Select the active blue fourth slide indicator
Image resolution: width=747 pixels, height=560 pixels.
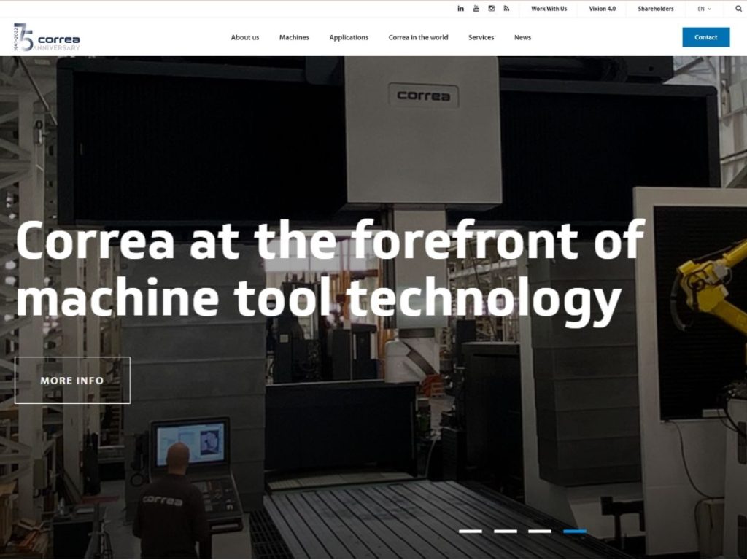pos(575,531)
